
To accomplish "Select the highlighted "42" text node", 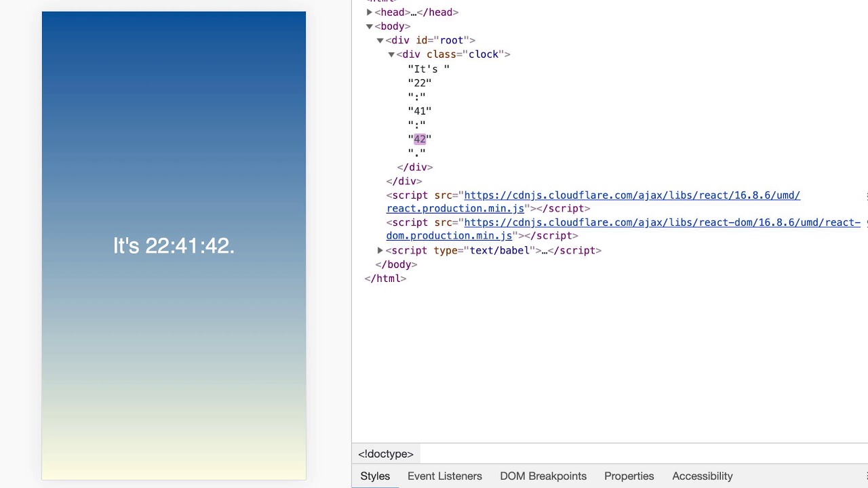I will tap(420, 139).
